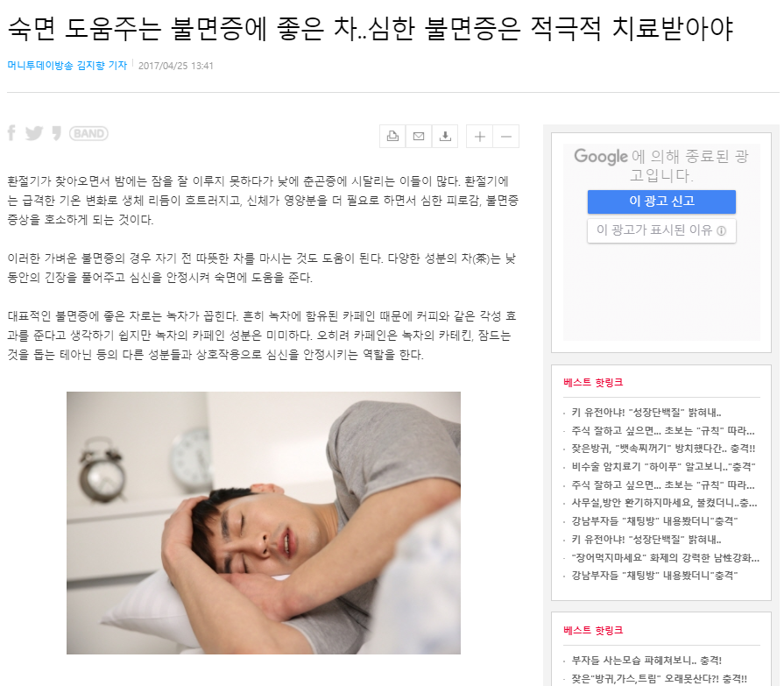
Task: Click 이 광고가 표시된 이유 button
Action: pos(661,230)
